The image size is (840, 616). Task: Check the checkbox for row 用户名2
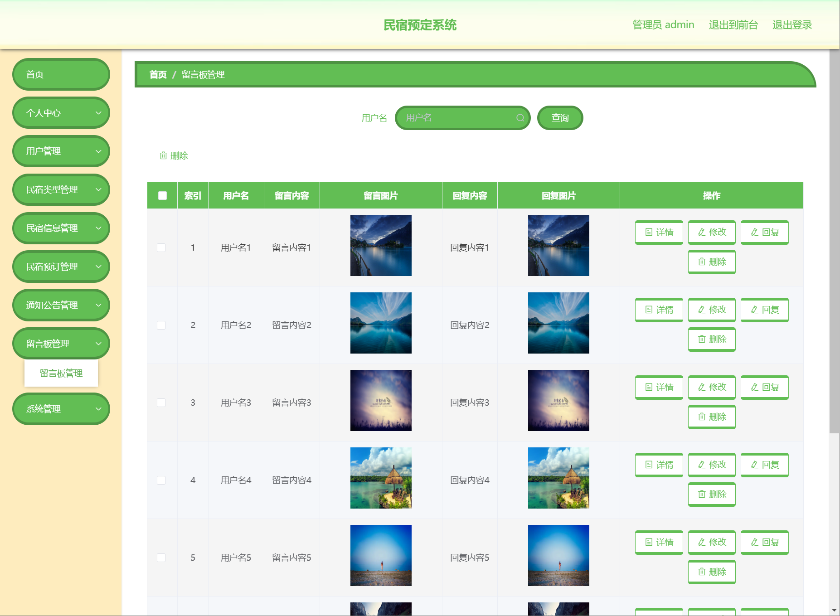161,325
